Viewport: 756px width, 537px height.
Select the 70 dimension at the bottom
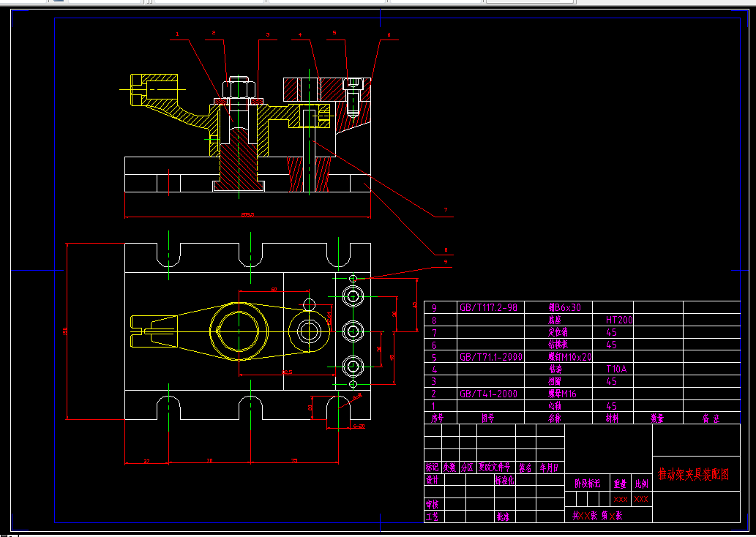[x=210, y=462]
